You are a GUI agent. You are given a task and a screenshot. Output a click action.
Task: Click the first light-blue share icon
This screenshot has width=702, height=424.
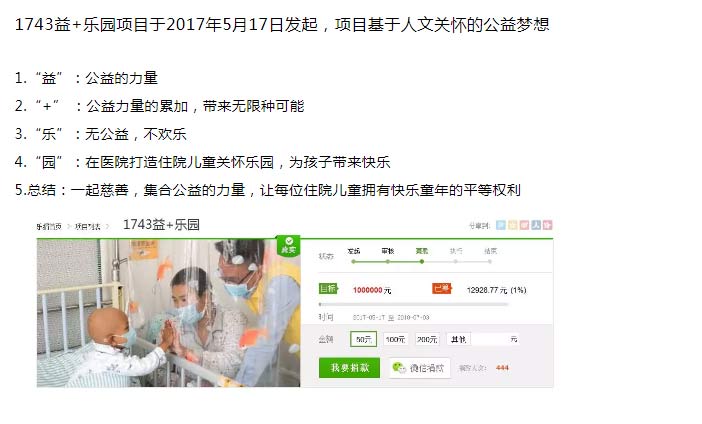tap(501, 225)
